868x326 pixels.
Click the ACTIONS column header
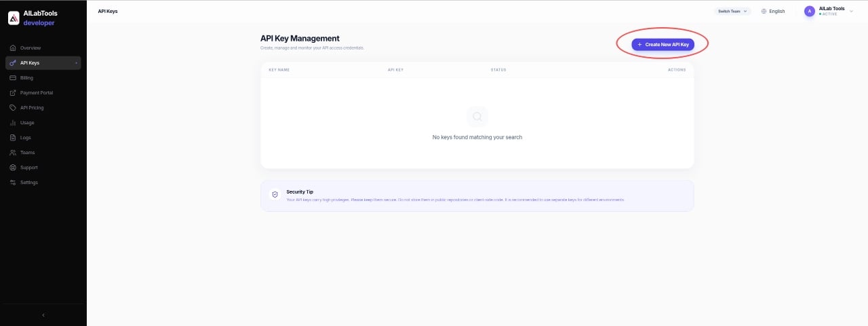pyautogui.click(x=677, y=70)
